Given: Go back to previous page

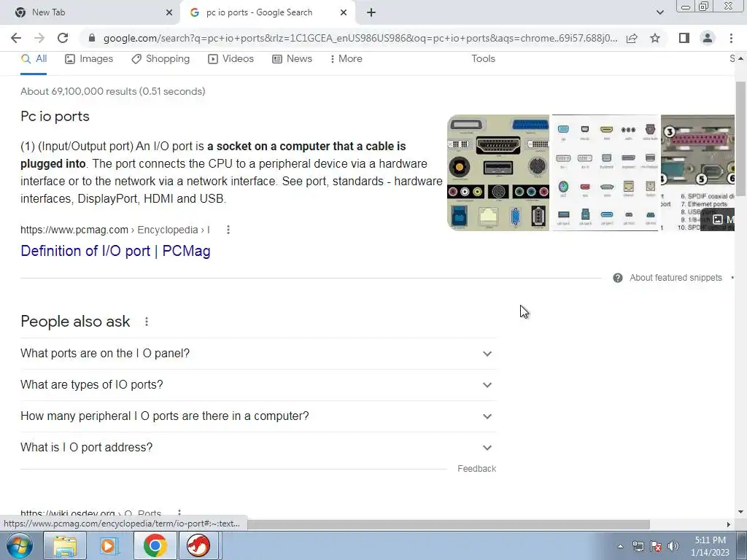Looking at the screenshot, I should (x=16, y=38).
